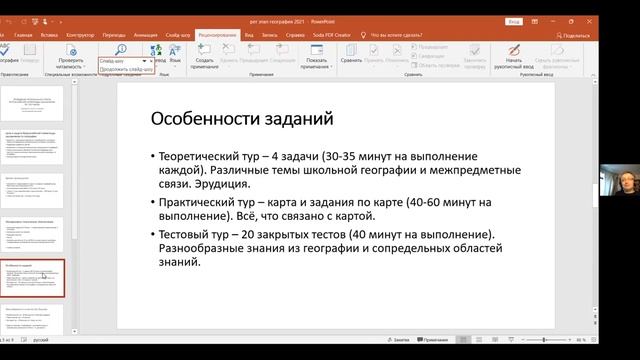This screenshot has width=640, height=360.
Task: Expand the Check accessibility dropdown arrow
Action: tap(84, 67)
